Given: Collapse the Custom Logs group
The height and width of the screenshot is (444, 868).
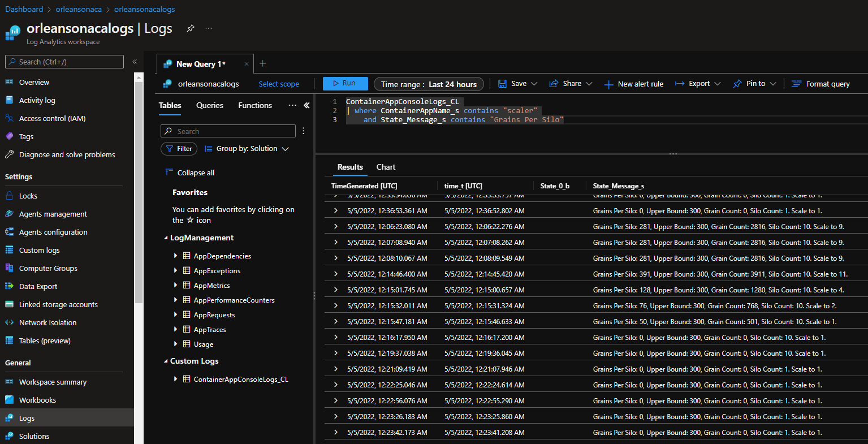Looking at the screenshot, I should pyautogui.click(x=166, y=361).
